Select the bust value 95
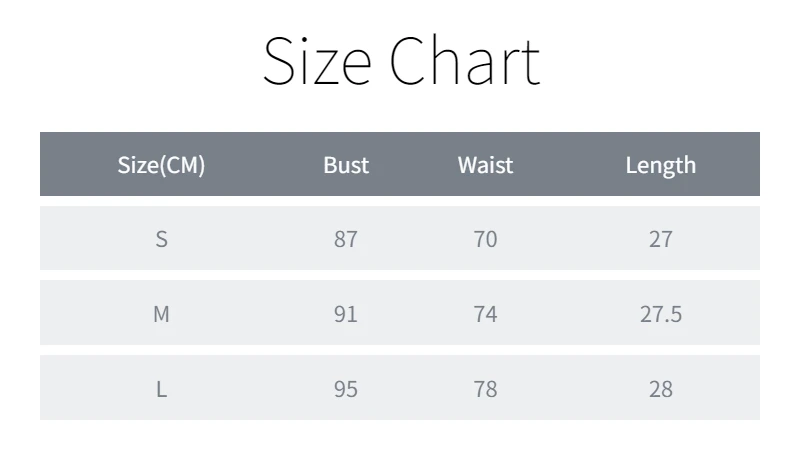The height and width of the screenshot is (450, 800). 346,389
